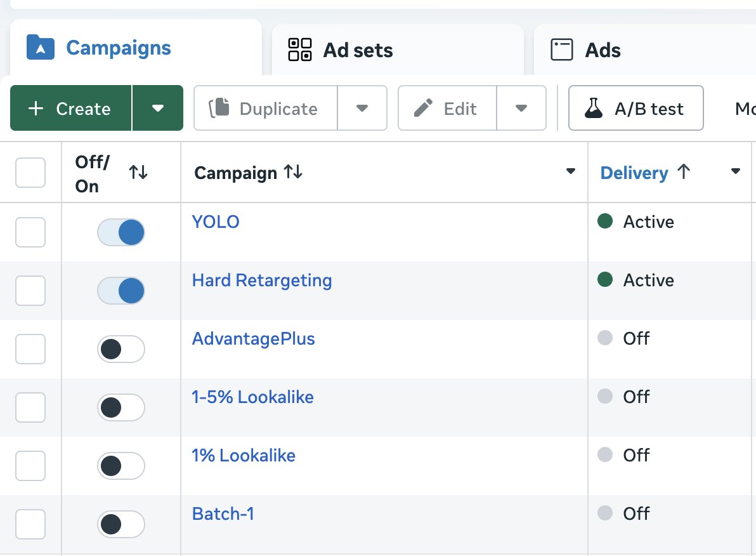
Task: Select the 1% Lookalike checkbox
Action: coord(30,466)
